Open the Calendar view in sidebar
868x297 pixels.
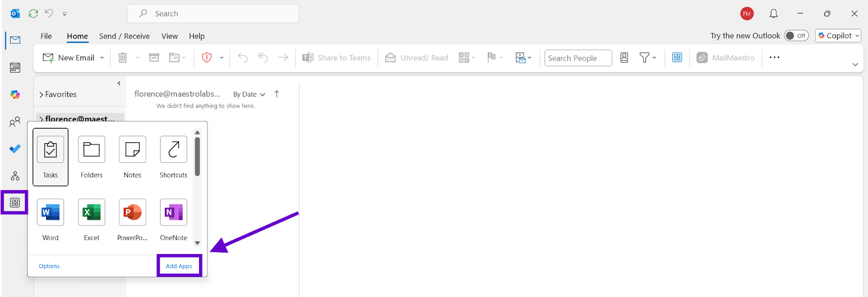[x=15, y=67]
